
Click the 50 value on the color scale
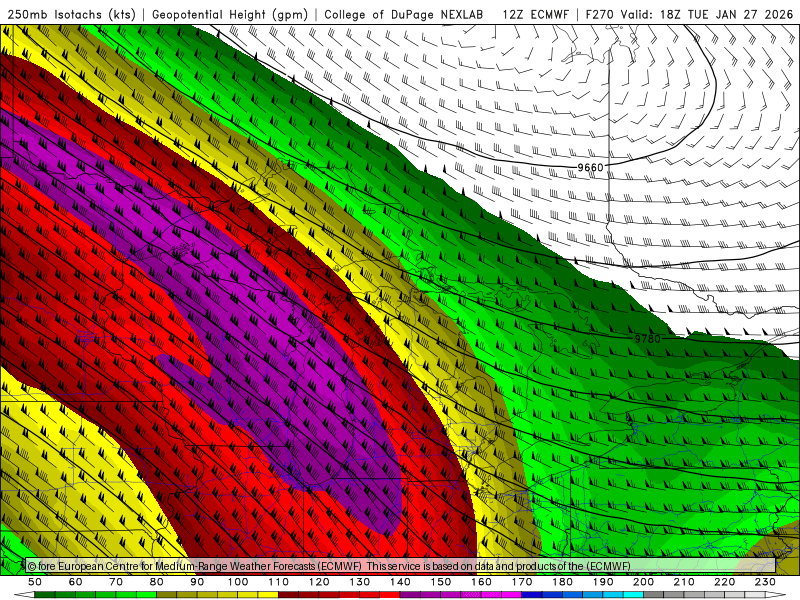pyautogui.click(x=35, y=582)
